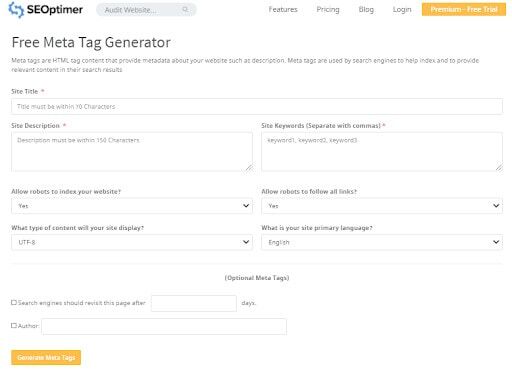Click the Generate Meta Tags button
The height and width of the screenshot is (371, 512).
[x=46, y=357]
